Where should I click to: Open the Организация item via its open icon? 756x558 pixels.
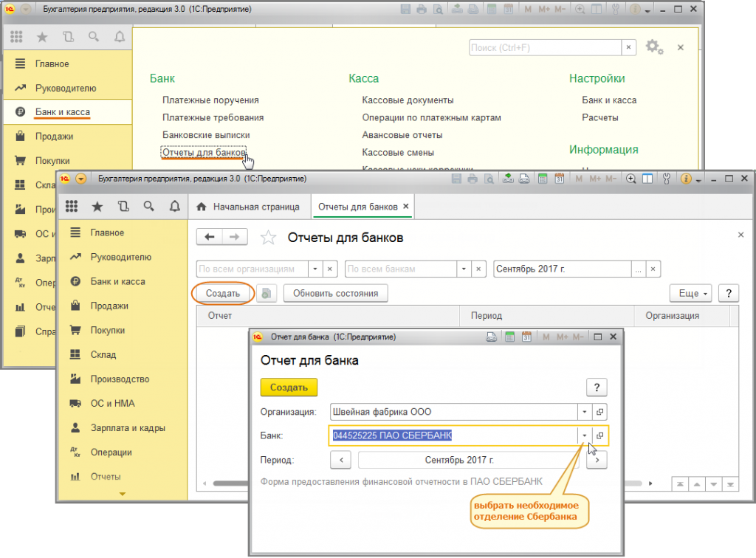599,412
